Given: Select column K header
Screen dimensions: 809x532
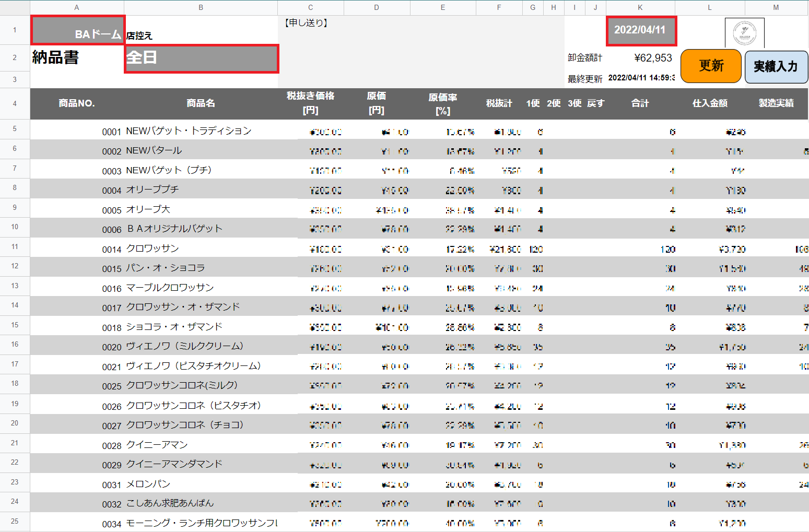Looking at the screenshot, I should click(640, 7).
